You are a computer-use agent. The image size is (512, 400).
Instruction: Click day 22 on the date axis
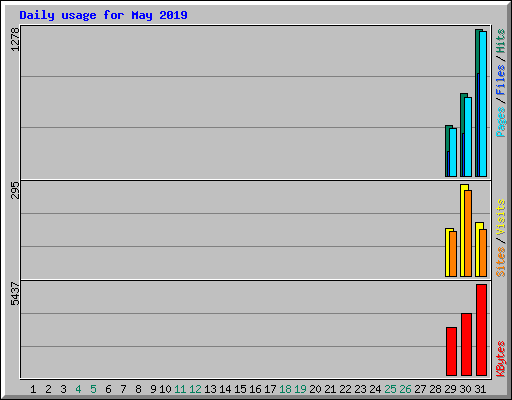pyautogui.click(x=345, y=389)
